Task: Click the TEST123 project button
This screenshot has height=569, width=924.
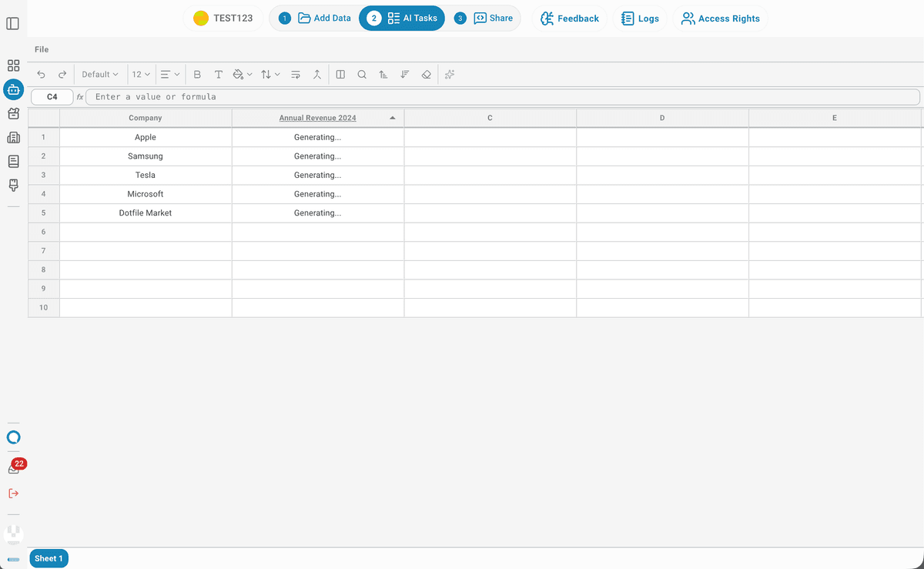Action: [223, 18]
